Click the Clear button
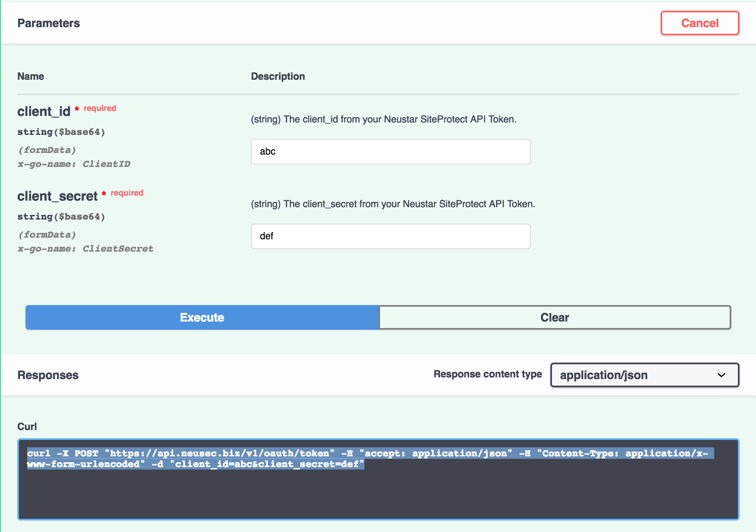Viewport: 756px width, 532px height. point(554,317)
